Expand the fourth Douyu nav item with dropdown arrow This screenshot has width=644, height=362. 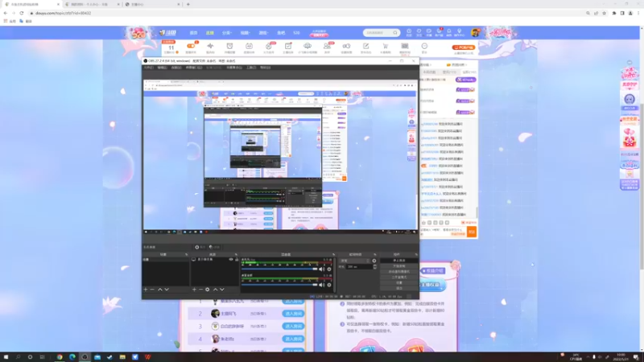(x=246, y=33)
